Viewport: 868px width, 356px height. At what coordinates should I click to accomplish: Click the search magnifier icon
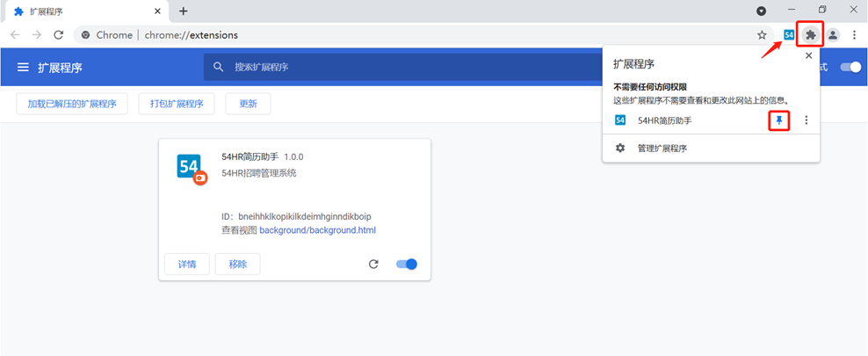pyautogui.click(x=219, y=67)
